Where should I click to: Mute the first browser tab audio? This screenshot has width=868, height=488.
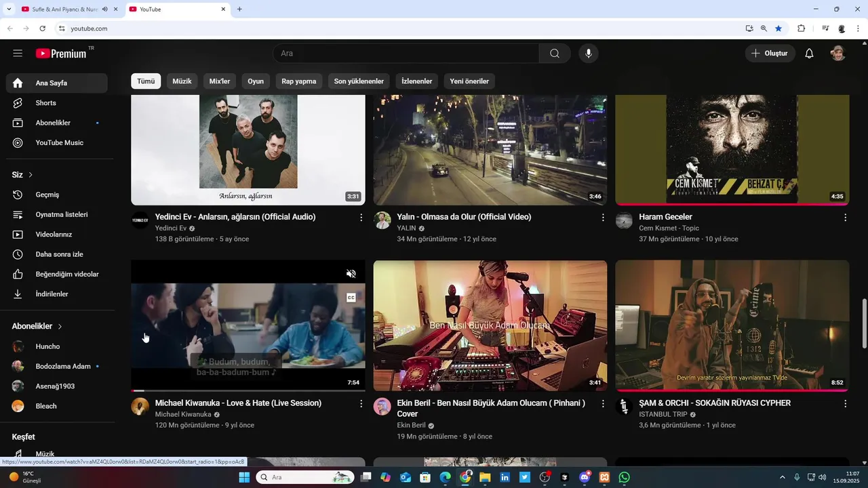pos(104,9)
